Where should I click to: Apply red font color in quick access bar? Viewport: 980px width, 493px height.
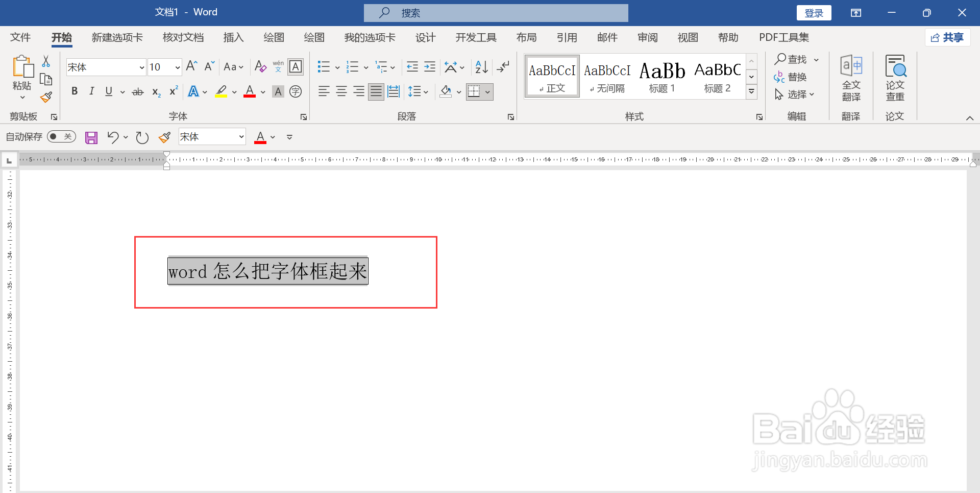(260, 137)
